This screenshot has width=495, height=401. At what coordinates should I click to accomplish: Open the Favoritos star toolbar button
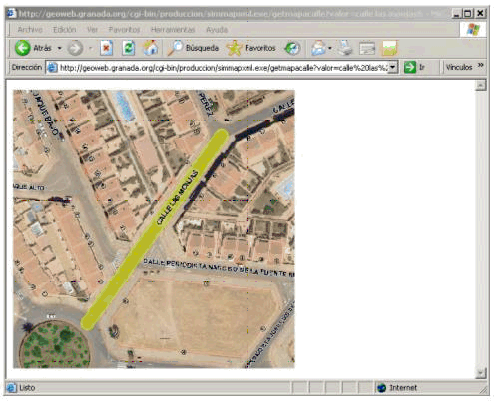point(251,48)
